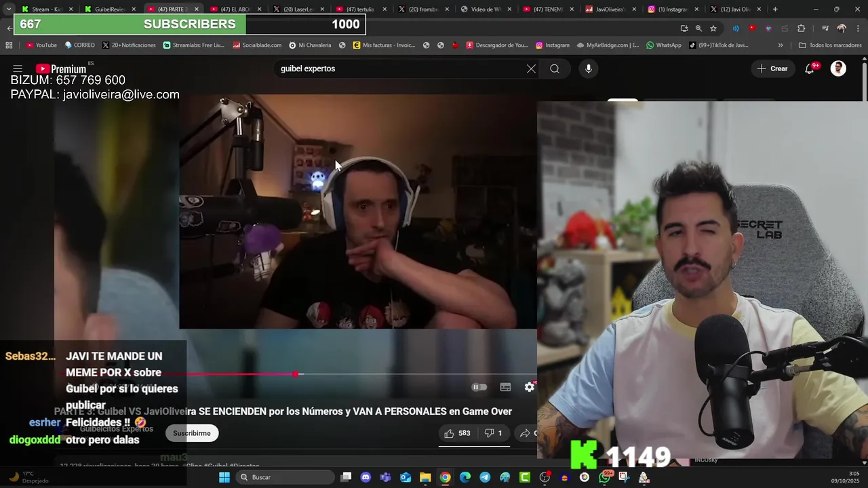Start voice search with the microphone

[x=589, y=68]
